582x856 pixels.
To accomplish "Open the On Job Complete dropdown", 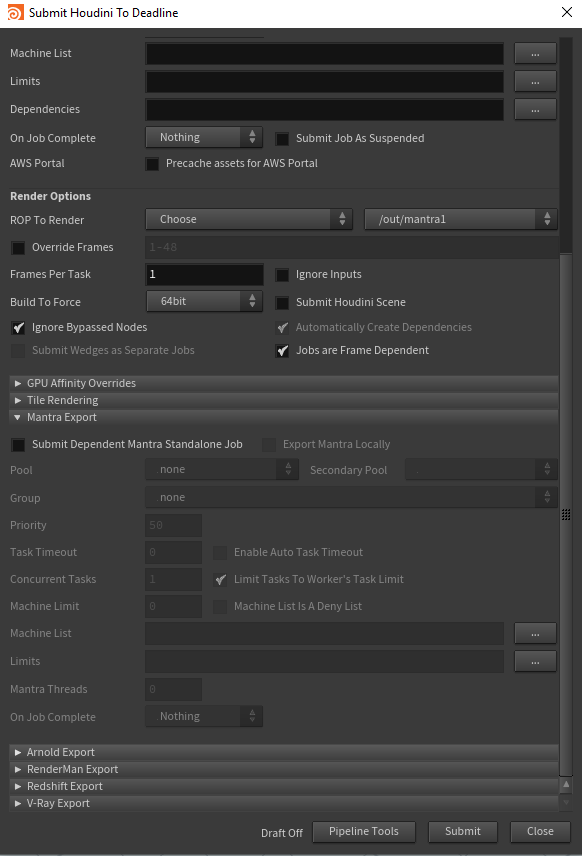I will [204, 138].
